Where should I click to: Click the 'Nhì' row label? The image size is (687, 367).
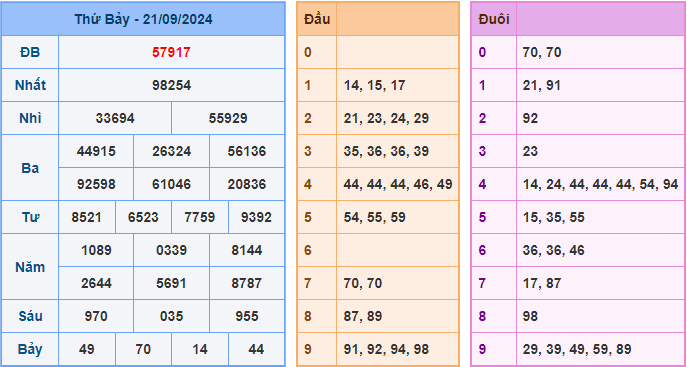click(x=30, y=118)
